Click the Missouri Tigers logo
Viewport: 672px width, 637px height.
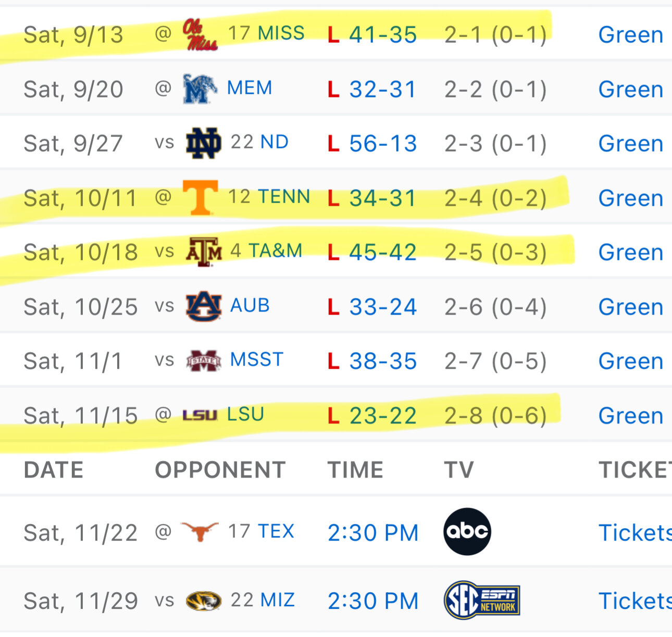[203, 601]
